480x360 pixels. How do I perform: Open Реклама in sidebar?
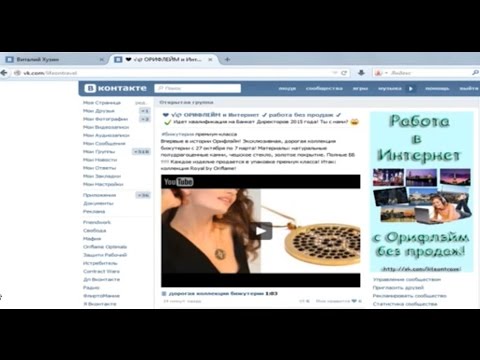[94, 212]
